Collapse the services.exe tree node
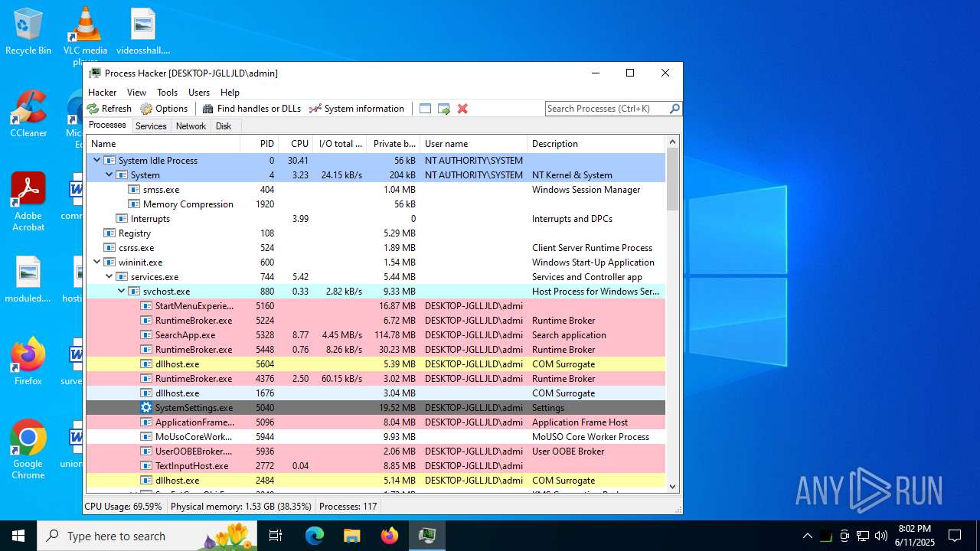The image size is (980, 551). point(109,277)
